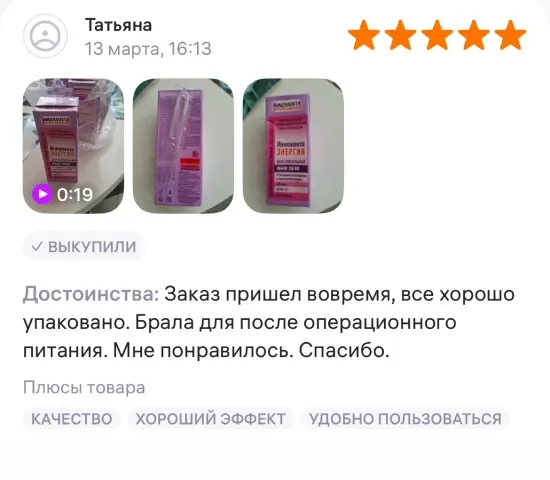550x480 pixels.
Task: Open the video thumbnail of pink box
Action: tap(73, 146)
